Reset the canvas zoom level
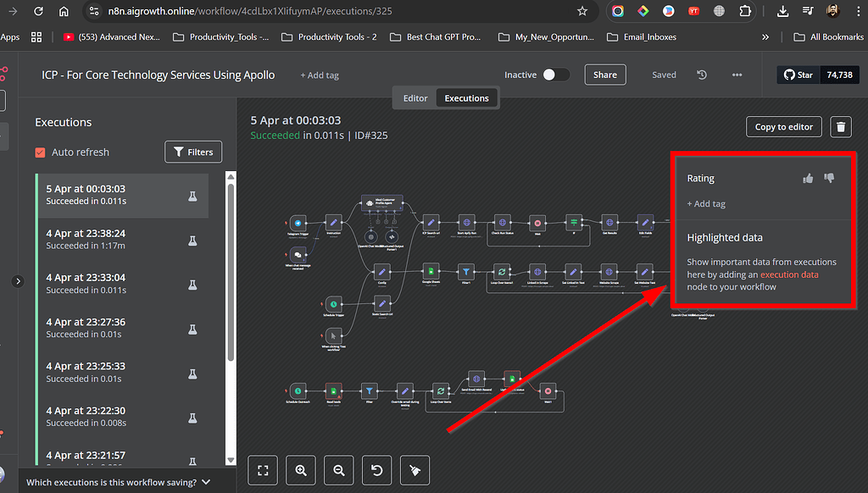This screenshot has width=868, height=493. click(376, 470)
